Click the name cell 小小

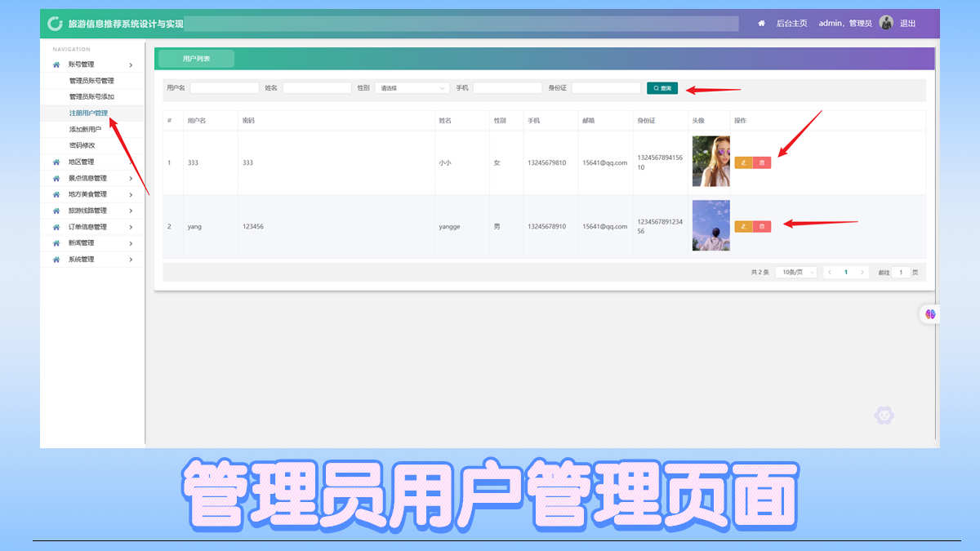tap(445, 162)
